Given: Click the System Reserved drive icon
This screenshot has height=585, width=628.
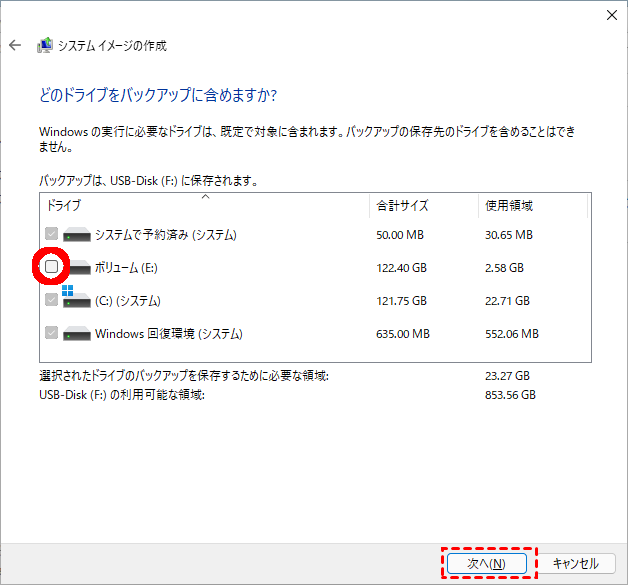Looking at the screenshot, I should pyautogui.click(x=77, y=235).
